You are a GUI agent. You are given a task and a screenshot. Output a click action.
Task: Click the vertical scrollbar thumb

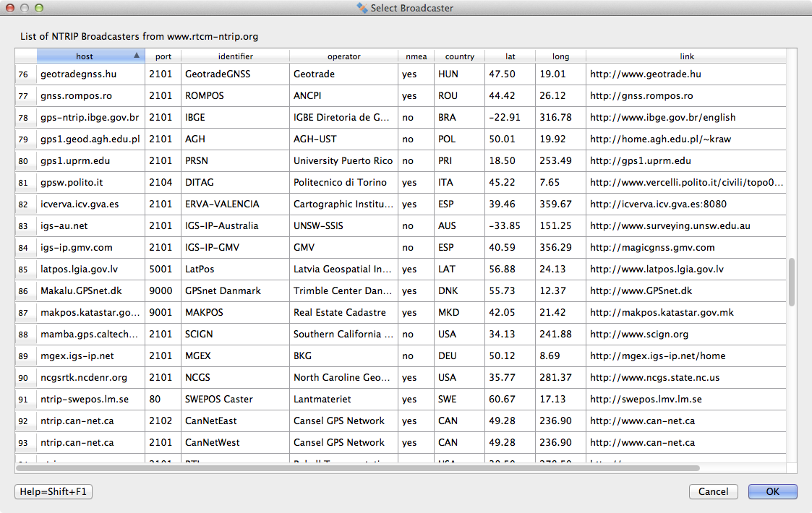tap(792, 282)
